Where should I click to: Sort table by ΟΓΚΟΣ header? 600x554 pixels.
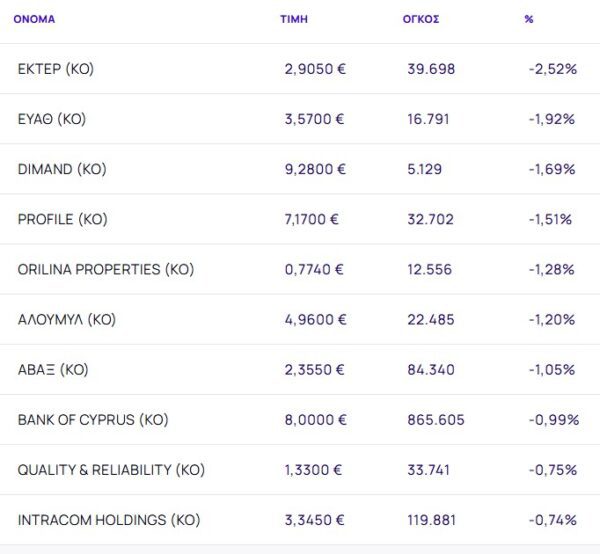406,19
